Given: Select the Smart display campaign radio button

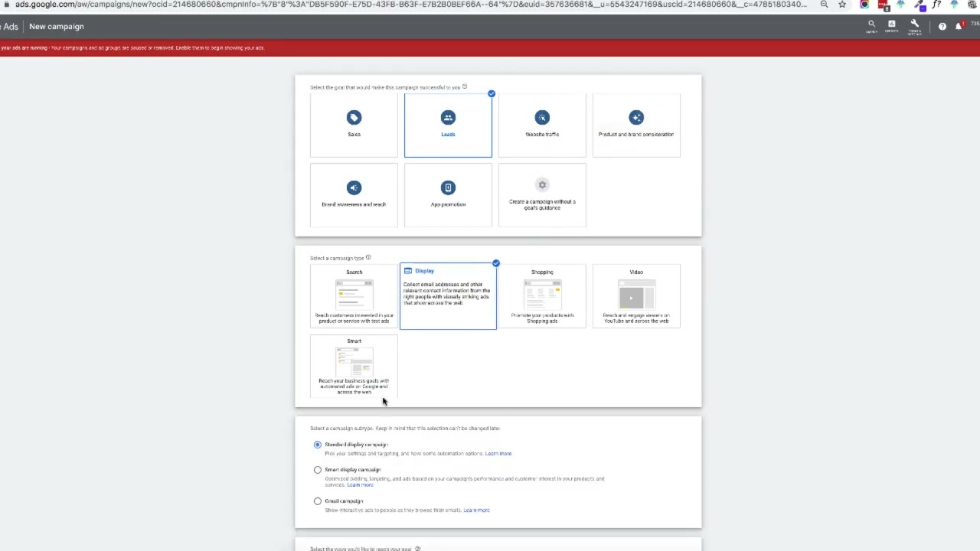Looking at the screenshot, I should 318,470.
